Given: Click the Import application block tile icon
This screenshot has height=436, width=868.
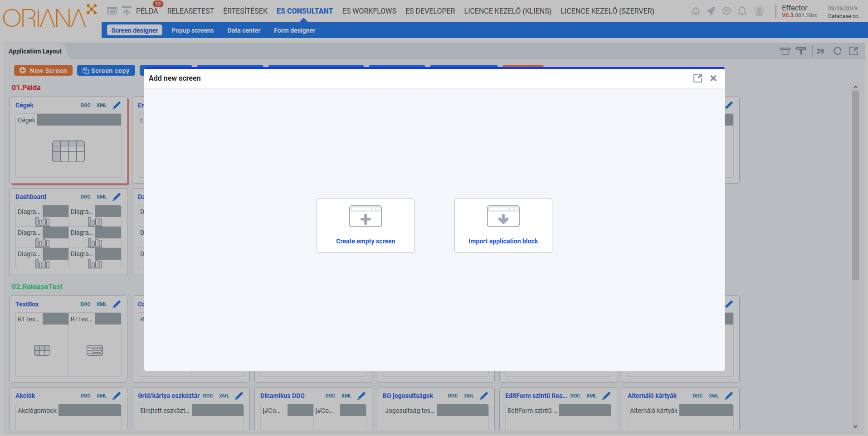Looking at the screenshot, I should pos(503,216).
